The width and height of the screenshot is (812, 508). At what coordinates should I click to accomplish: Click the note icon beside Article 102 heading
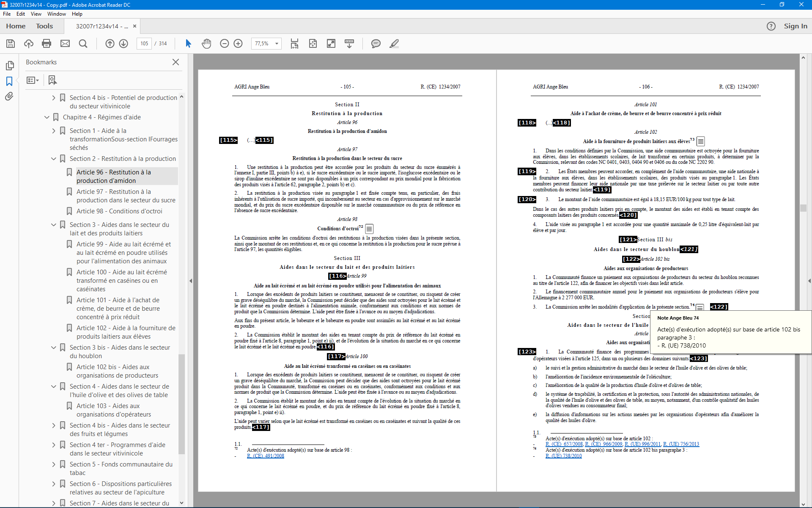(x=701, y=141)
